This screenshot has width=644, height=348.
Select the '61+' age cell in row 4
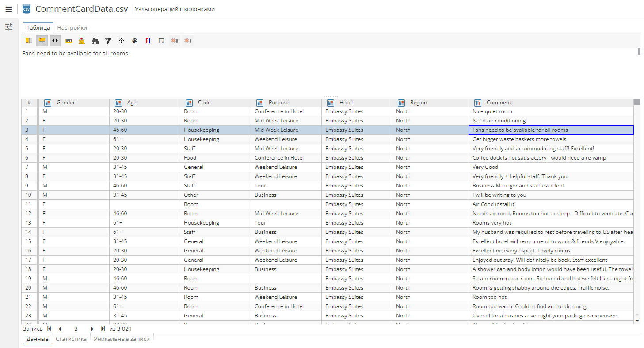point(145,139)
